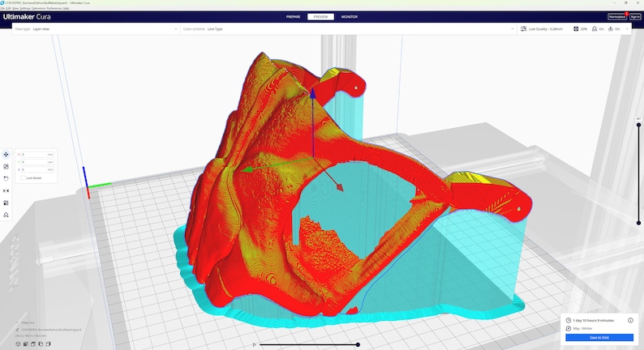Image resolution: width=644 pixels, height=350 pixels.
Task: Select the Support Blocker tool
Action: point(6,215)
